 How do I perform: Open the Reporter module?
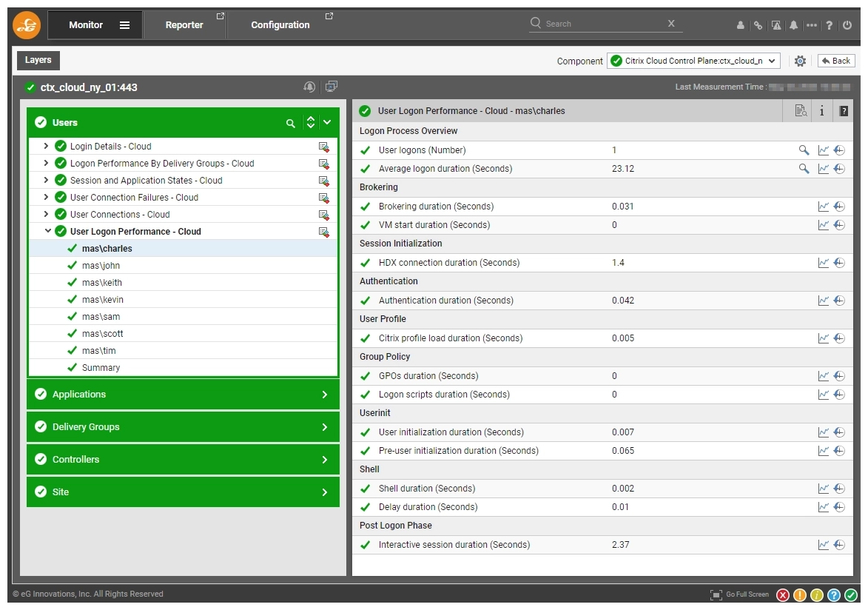point(184,25)
